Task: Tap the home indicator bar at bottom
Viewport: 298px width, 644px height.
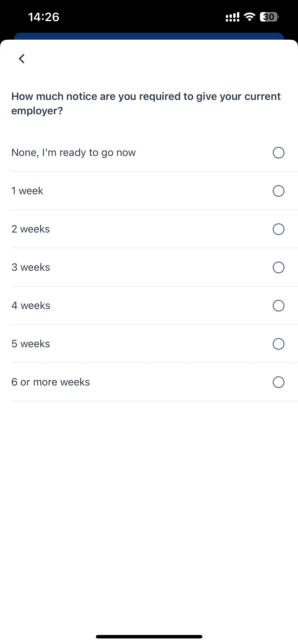Action: coord(149,637)
